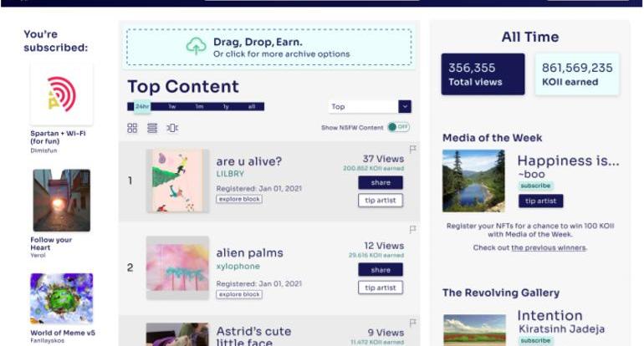644x346 pixels.
Task: Flag the 'are u alive?' entry
Action: click(x=413, y=149)
